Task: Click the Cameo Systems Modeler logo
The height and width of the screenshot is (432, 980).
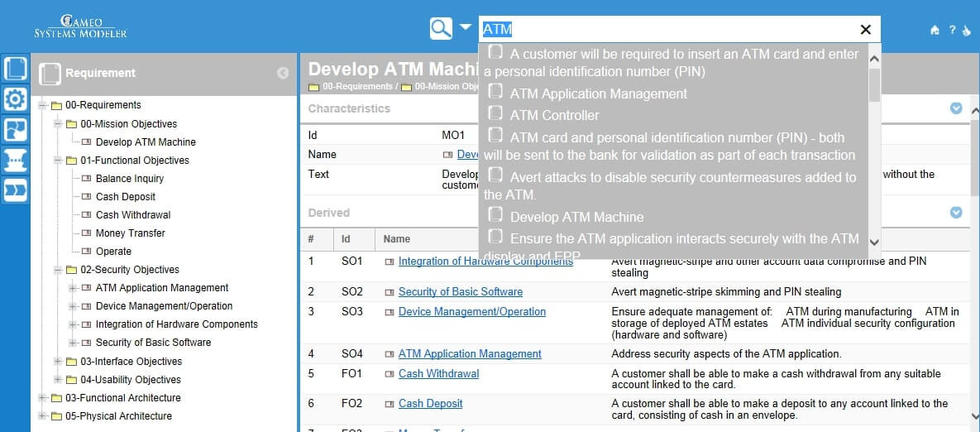Action: (80, 27)
